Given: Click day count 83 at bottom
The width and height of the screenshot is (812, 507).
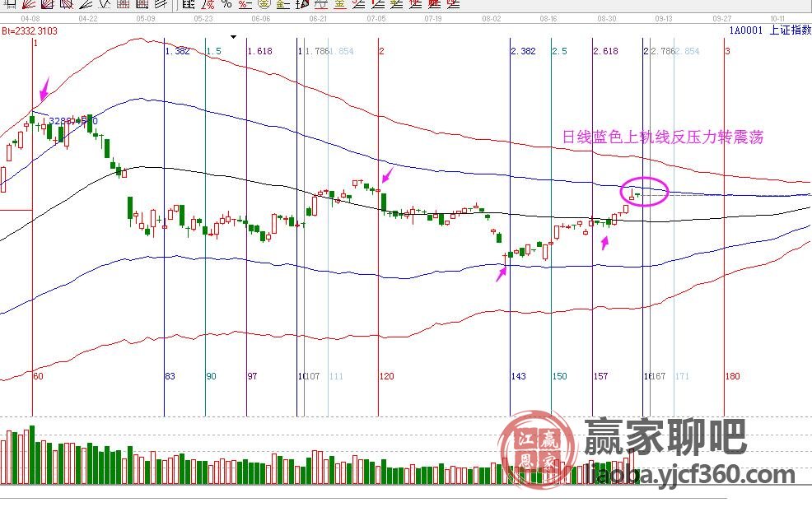Looking at the screenshot, I should pyautogui.click(x=170, y=376).
